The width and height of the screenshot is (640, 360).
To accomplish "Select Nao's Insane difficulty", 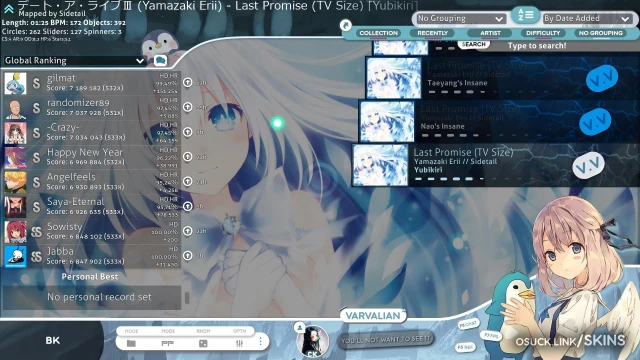I will [499, 121].
